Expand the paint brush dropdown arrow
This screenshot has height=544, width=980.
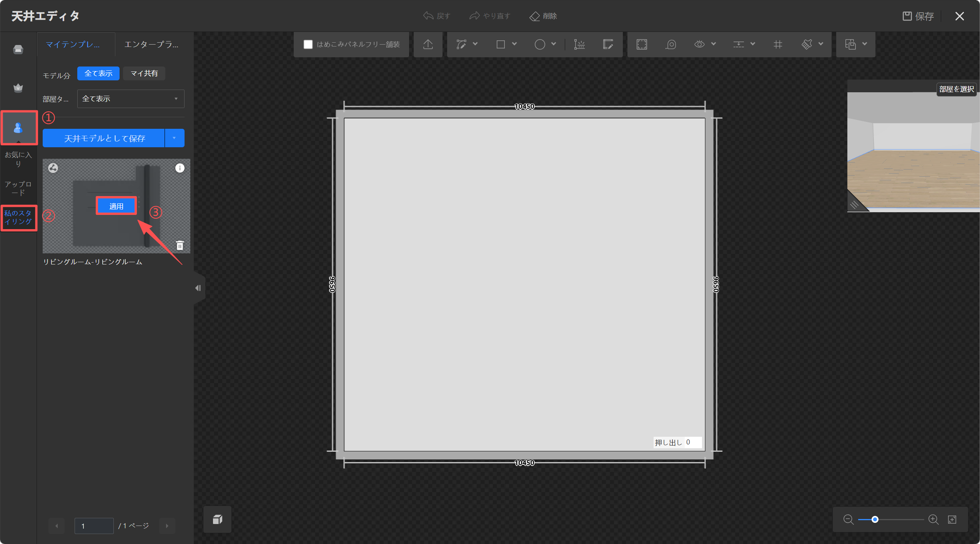coord(821,44)
